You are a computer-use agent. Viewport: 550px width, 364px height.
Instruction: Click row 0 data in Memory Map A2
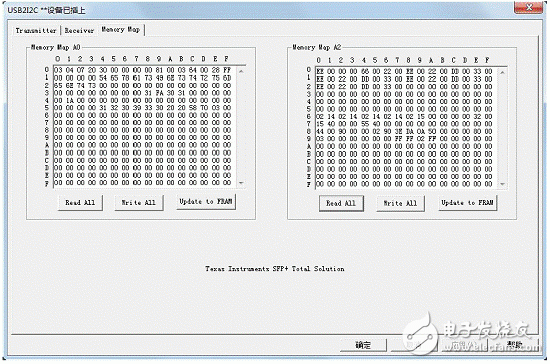click(x=404, y=72)
